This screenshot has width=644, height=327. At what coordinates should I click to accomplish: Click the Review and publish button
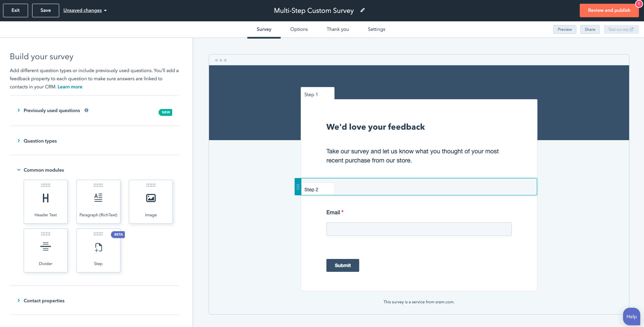[x=609, y=10]
